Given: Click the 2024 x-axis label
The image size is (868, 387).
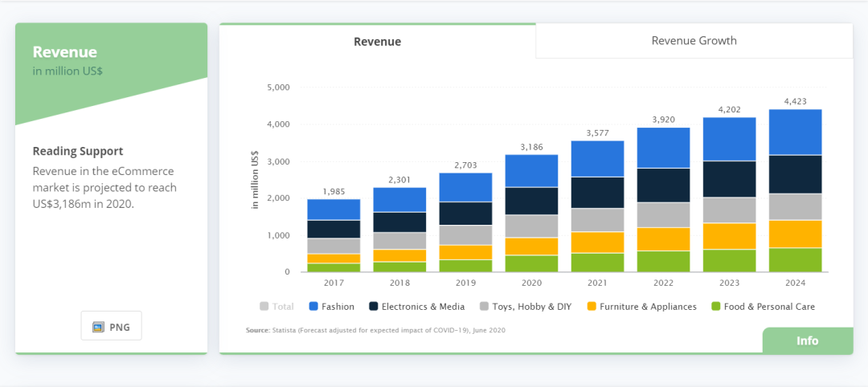Looking at the screenshot, I should (795, 283).
